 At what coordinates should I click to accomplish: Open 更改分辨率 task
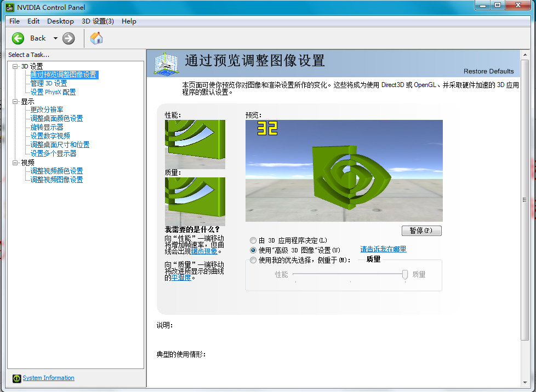(x=47, y=109)
